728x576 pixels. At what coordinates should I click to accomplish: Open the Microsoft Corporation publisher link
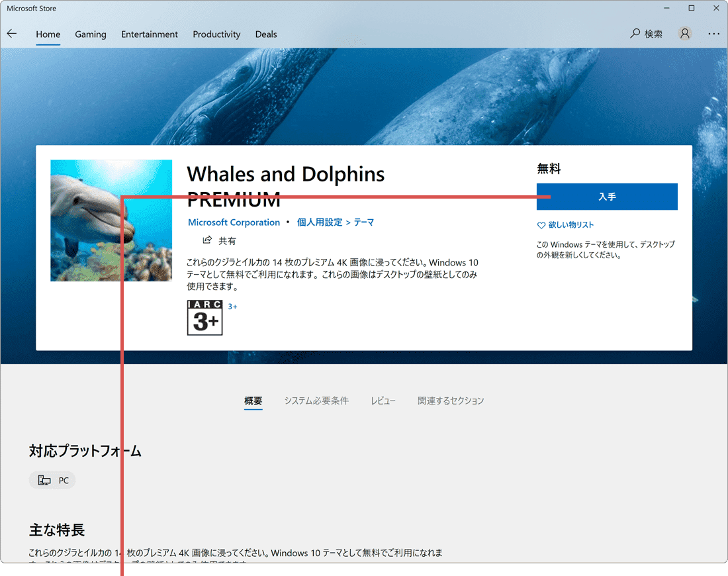pos(234,222)
